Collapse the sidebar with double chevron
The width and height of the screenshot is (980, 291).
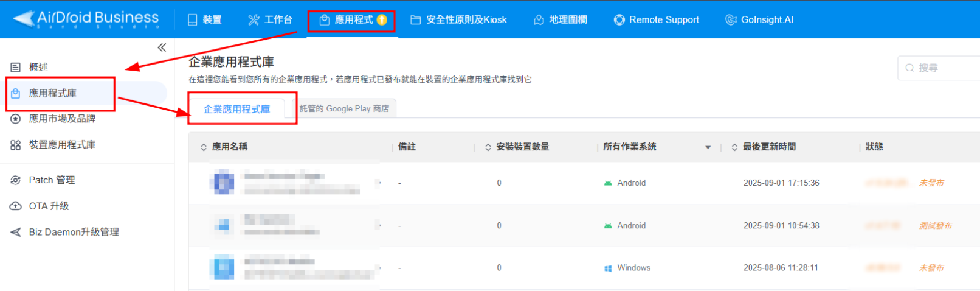tap(162, 47)
